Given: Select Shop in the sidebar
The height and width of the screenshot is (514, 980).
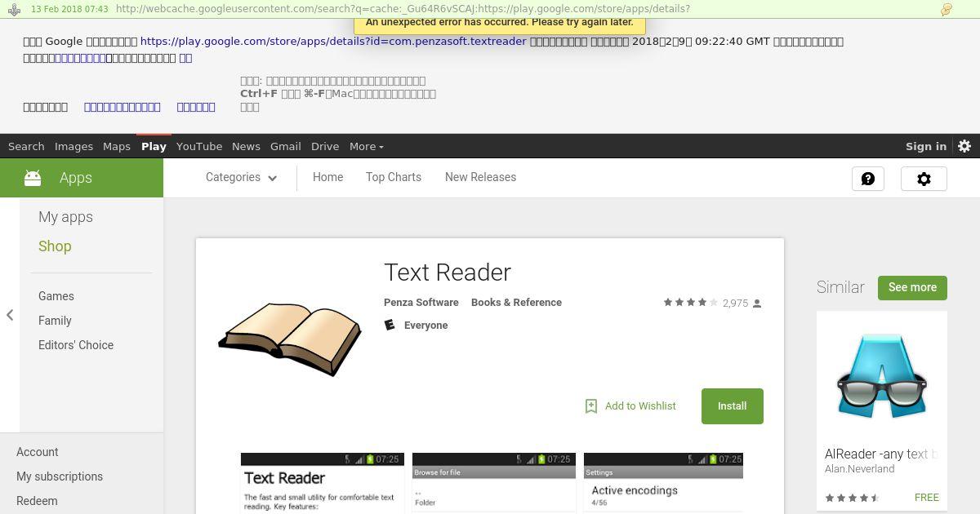Looking at the screenshot, I should tap(55, 246).
